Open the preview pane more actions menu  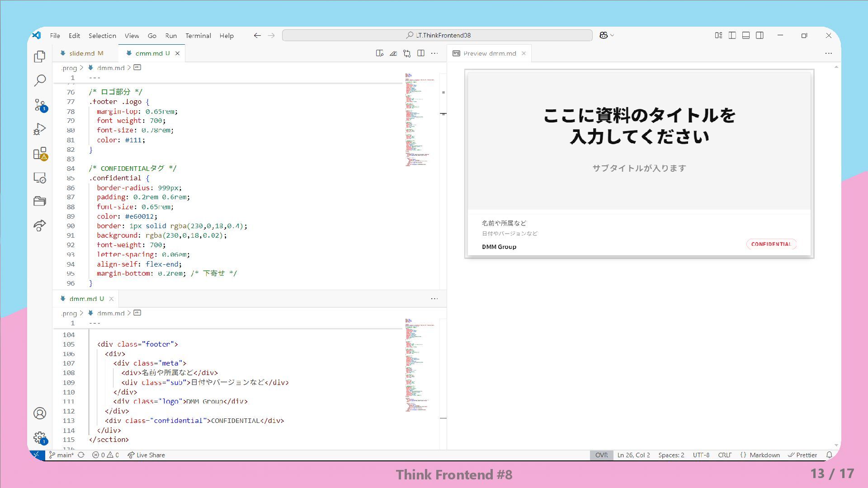pyautogui.click(x=828, y=53)
